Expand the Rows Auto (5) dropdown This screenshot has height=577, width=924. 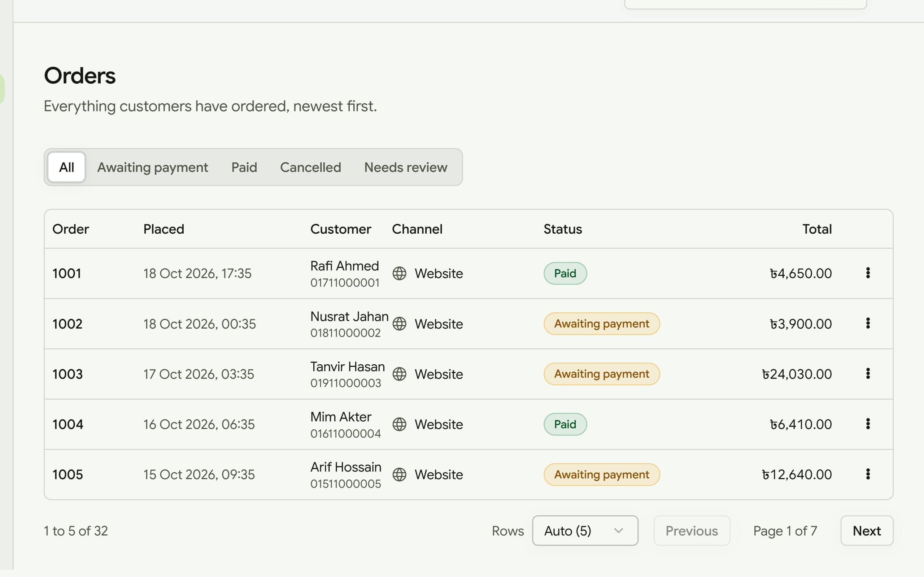point(585,530)
